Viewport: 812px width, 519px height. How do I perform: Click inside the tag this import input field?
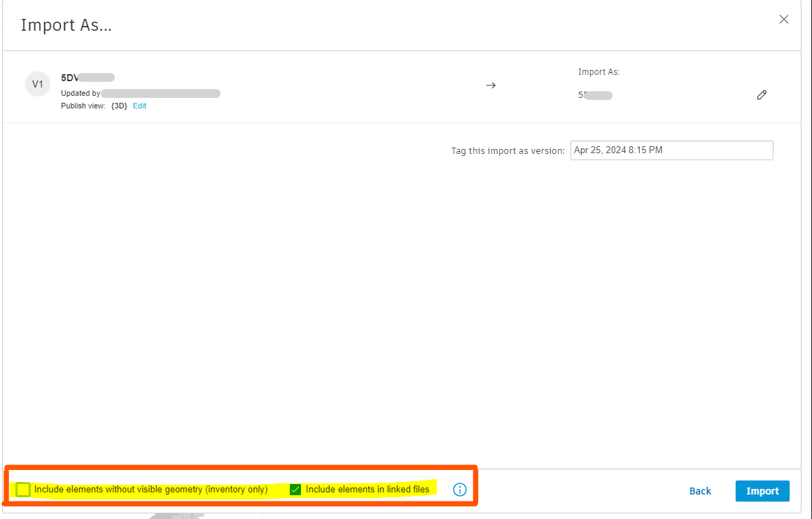[x=671, y=150]
